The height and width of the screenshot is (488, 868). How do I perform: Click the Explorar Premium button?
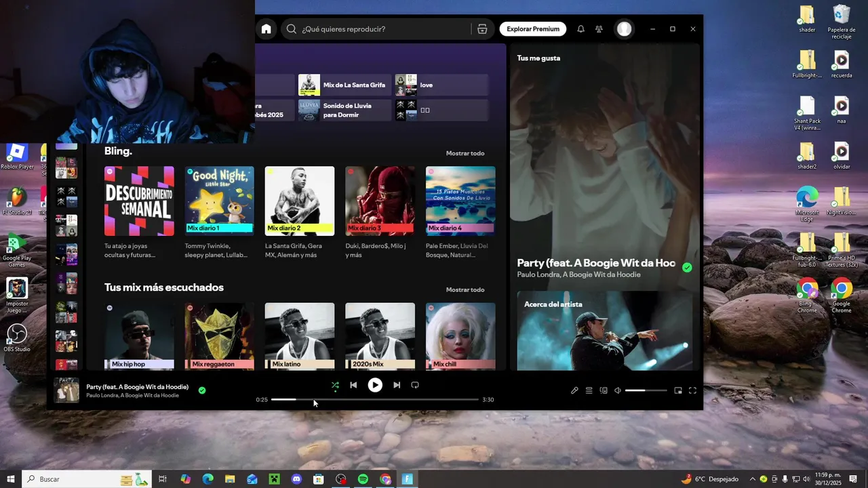point(533,29)
